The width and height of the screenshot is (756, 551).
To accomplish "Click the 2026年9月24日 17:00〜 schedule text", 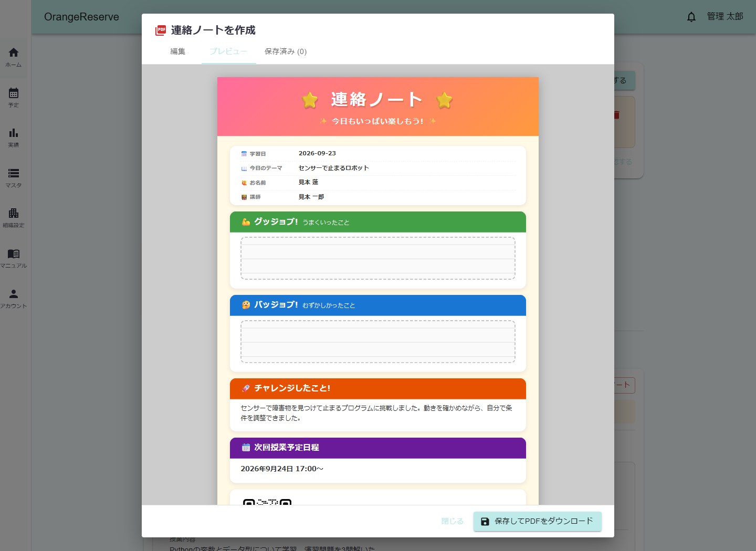I will point(282,469).
